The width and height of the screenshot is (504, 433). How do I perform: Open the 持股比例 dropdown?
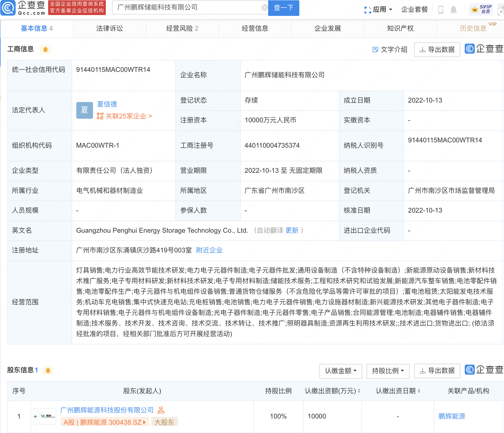click(x=388, y=371)
